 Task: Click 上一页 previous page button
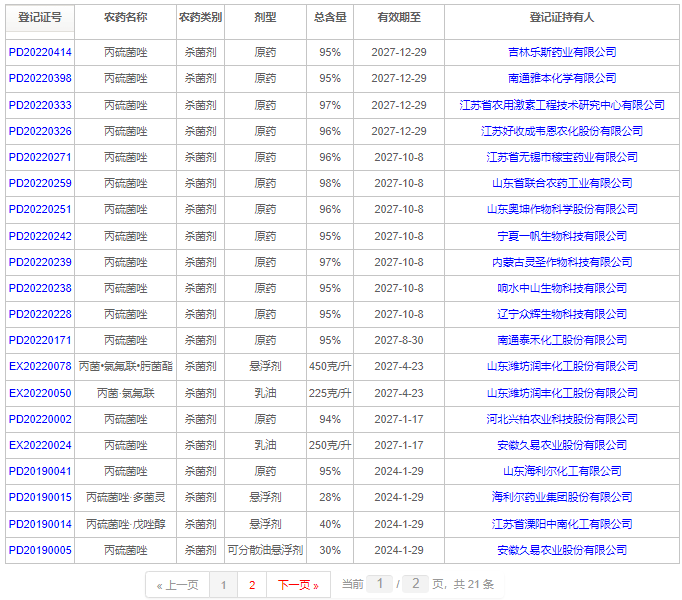(177, 585)
